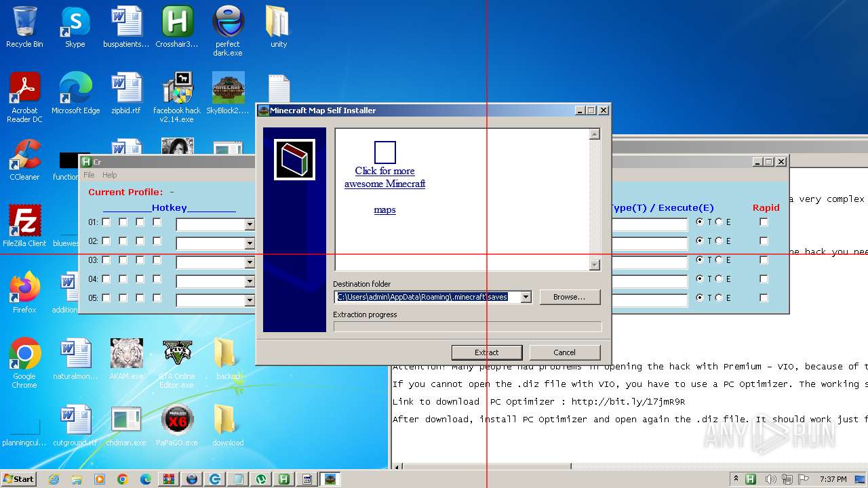
Task: Click the WinRAR taskbar icon
Action: coord(169,479)
